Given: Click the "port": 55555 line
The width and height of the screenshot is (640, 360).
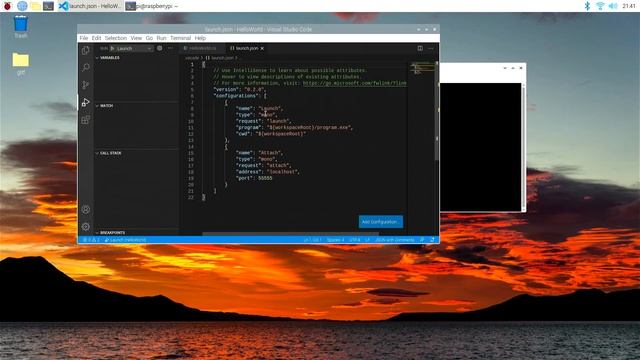Looking at the screenshot, I should click(x=254, y=178).
